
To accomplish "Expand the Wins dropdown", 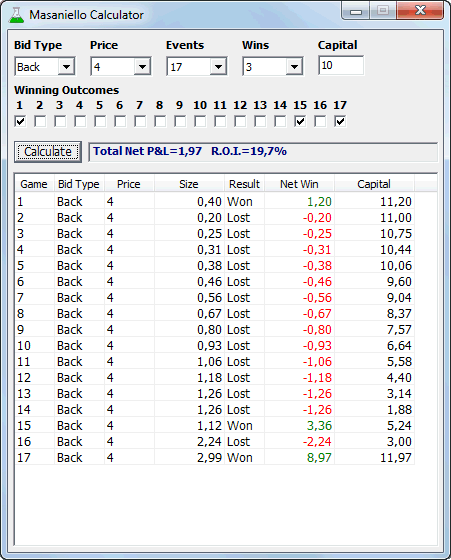I will 294,66.
